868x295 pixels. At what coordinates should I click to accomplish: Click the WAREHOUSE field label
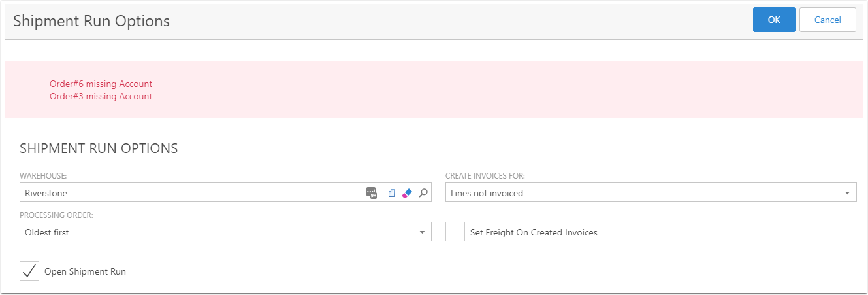point(42,176)
